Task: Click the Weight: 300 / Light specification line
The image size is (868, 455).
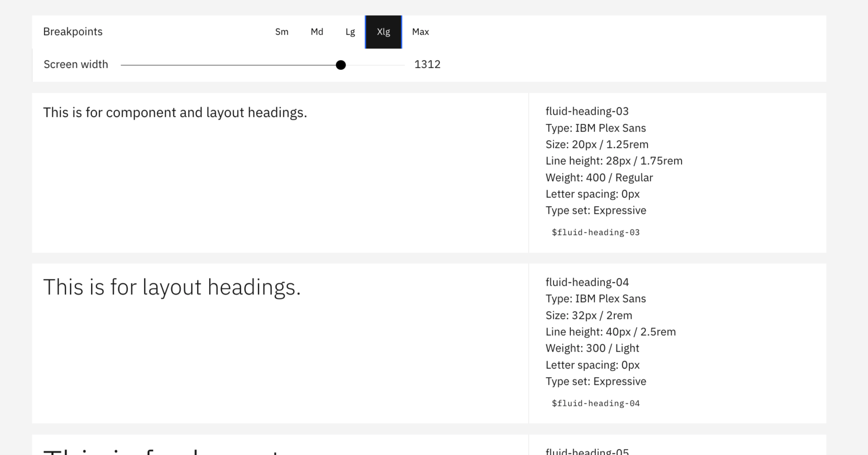Action: coord(592,348)
